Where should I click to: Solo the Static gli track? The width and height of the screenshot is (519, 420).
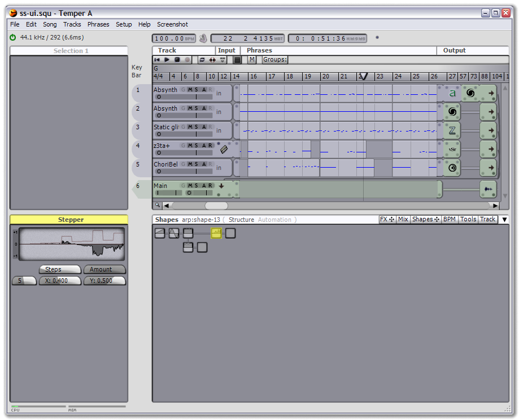click(x=197, y=127)
